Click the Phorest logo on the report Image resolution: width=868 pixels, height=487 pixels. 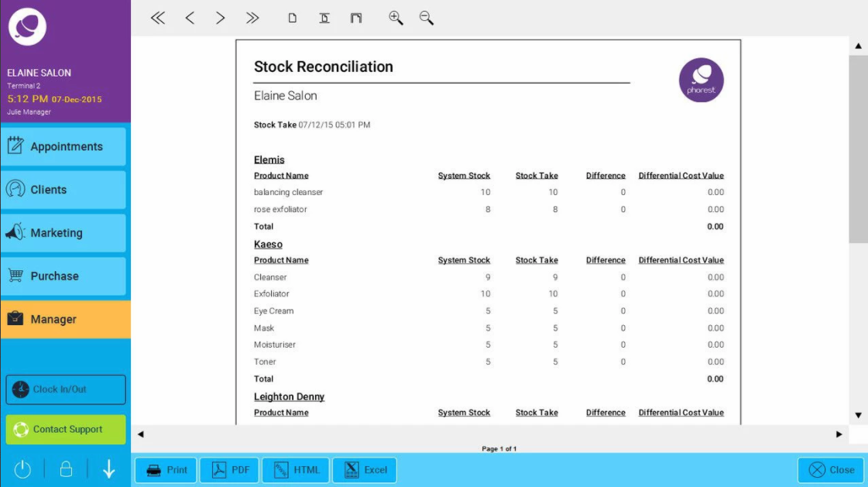click(702, 81)
